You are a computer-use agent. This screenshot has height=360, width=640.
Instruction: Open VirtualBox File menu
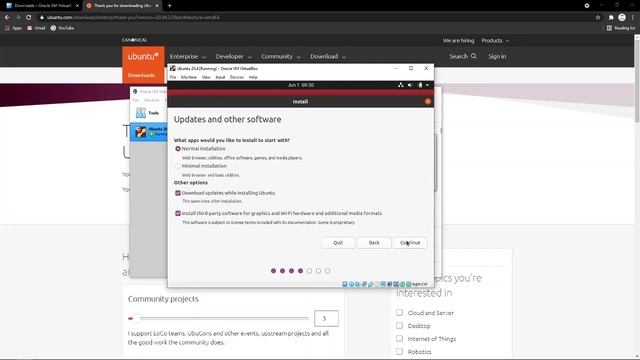173,77
